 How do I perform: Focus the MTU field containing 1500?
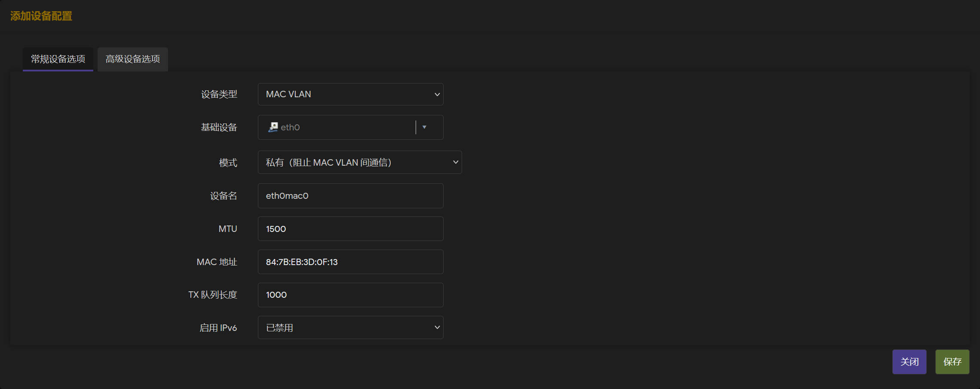click(350, 229)
